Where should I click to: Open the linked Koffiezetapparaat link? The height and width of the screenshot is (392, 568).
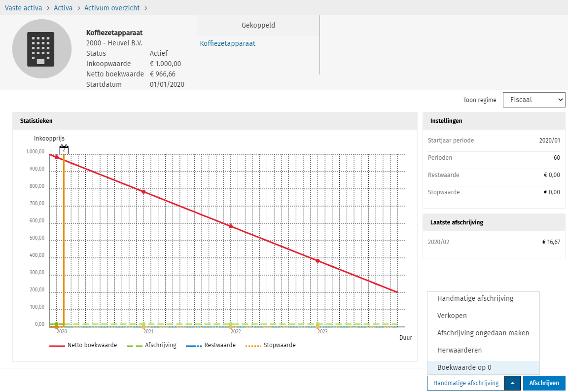pos(227,43)
